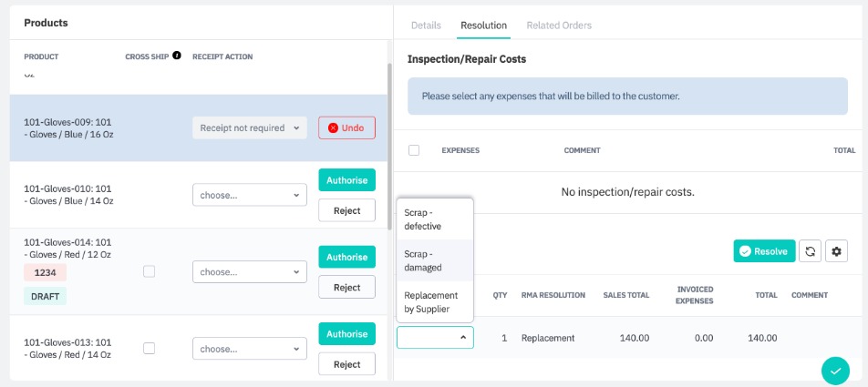868x387 pixels.
Task: Undo receipt action for 101-Gloves-009
Action: [346, 128]
